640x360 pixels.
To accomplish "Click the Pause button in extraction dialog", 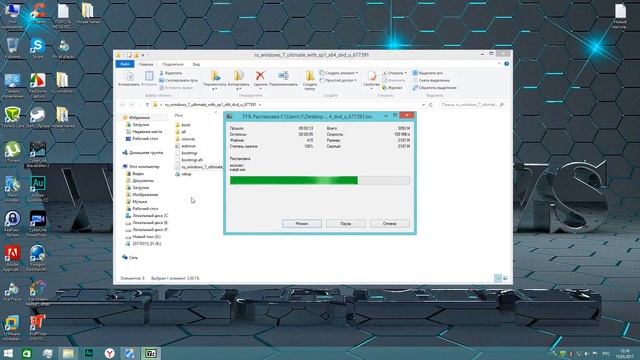I will click(345, 224).
